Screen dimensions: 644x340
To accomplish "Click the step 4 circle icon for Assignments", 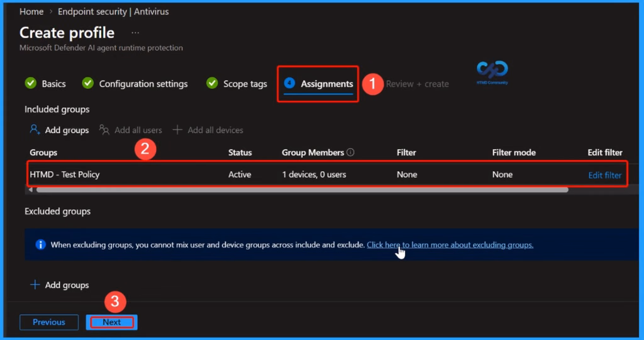I will point(289,83).
